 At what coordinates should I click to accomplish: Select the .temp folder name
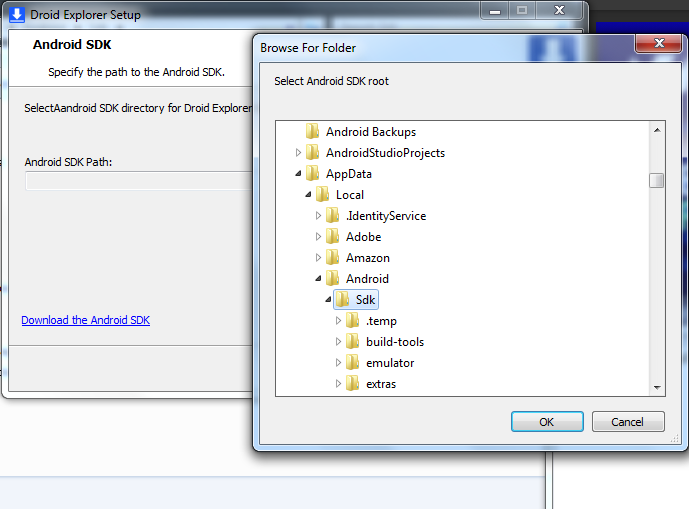[381, 321]
